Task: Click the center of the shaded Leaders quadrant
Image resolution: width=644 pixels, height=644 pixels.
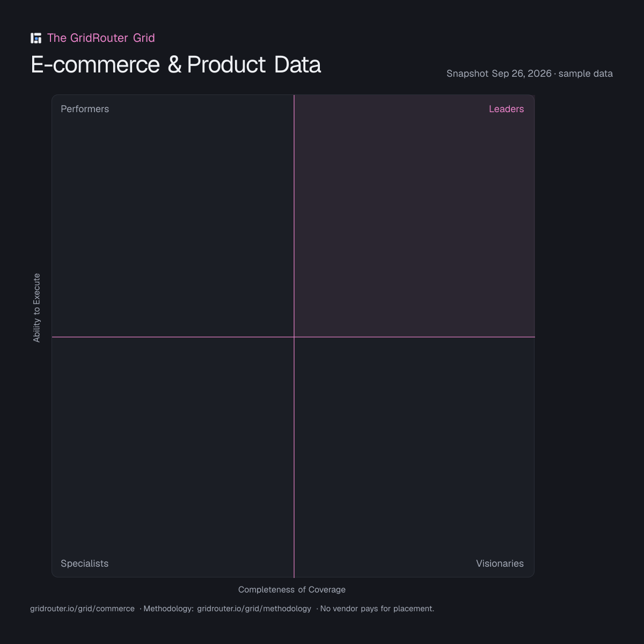Action: pos(414,216)
